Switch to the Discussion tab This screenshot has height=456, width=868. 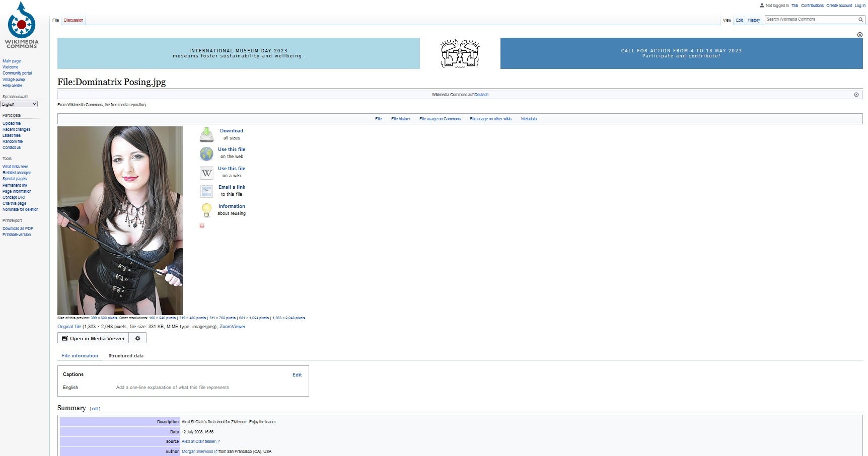coord(74,20)
